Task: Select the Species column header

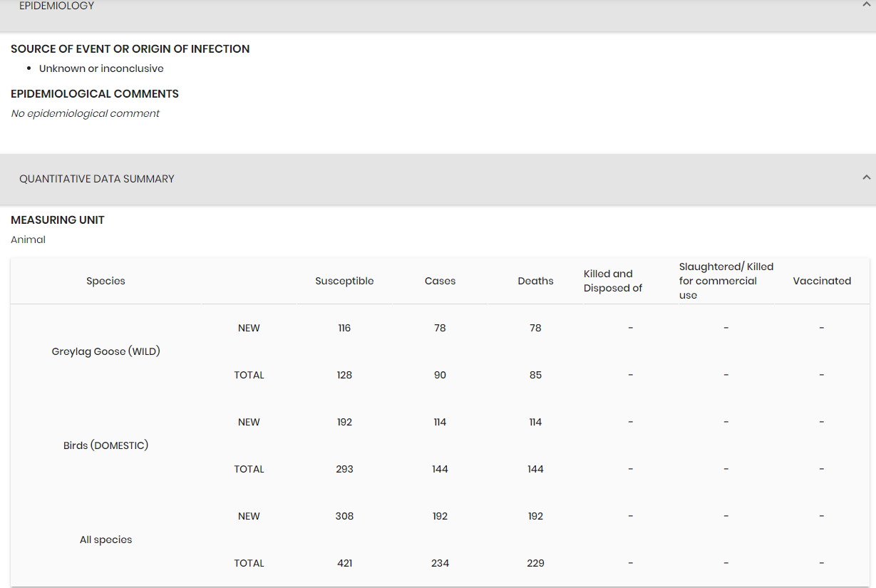Action: [105, 281]
